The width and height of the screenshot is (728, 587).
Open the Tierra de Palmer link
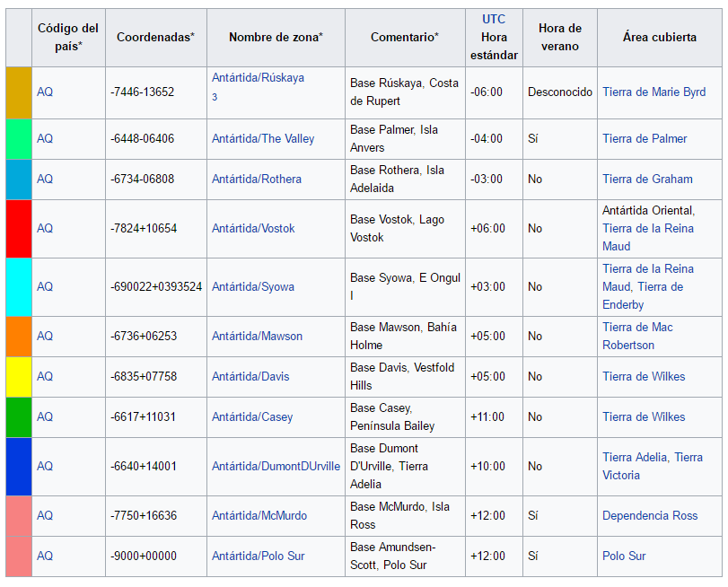[645, 138]
